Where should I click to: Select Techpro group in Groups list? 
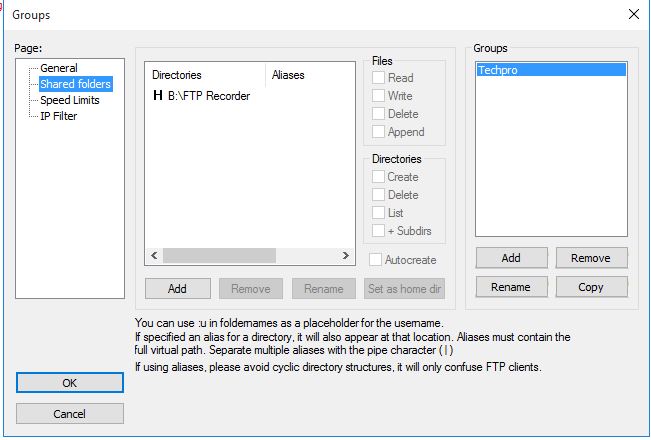551,70
